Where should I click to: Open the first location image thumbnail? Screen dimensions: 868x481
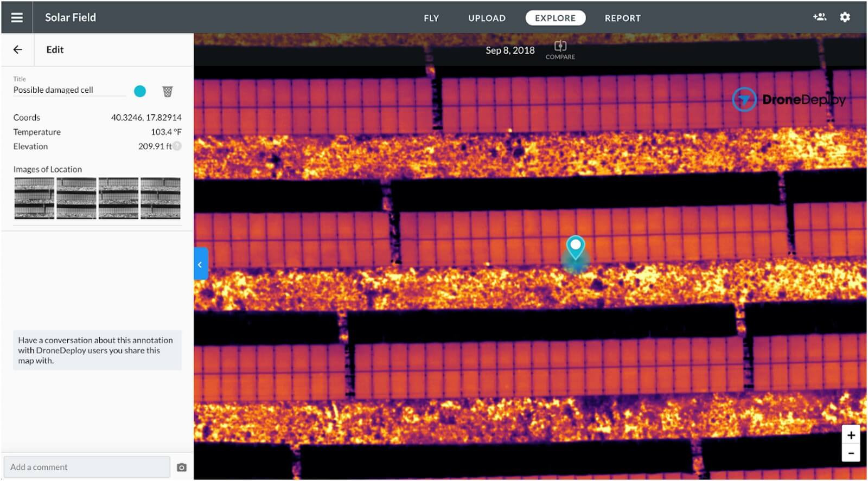point(34,198)
